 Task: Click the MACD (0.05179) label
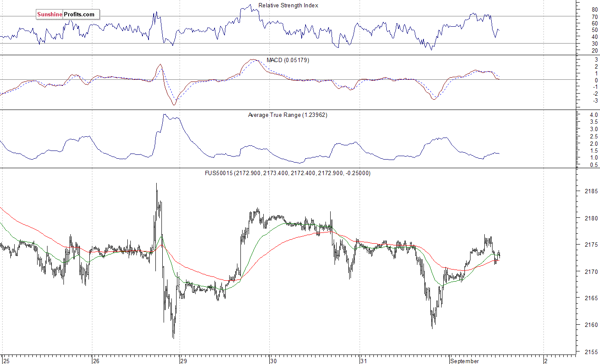[287, 60]
